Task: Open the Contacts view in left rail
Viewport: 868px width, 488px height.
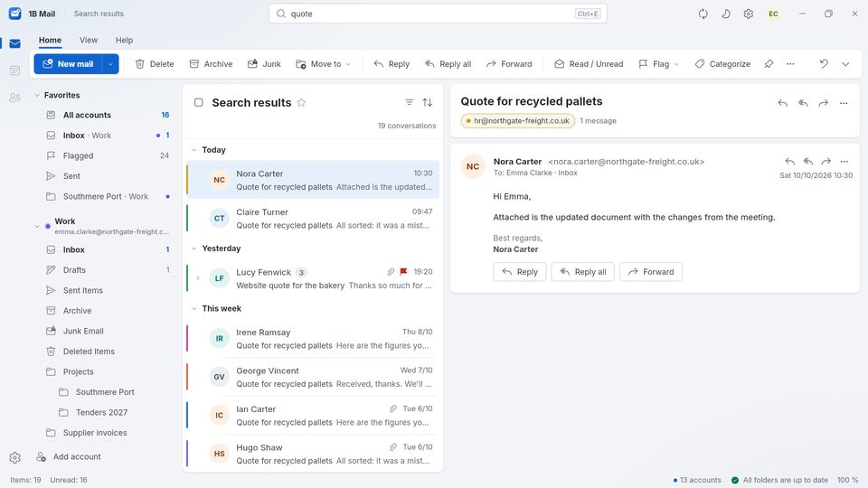Action: coord(15,98)
